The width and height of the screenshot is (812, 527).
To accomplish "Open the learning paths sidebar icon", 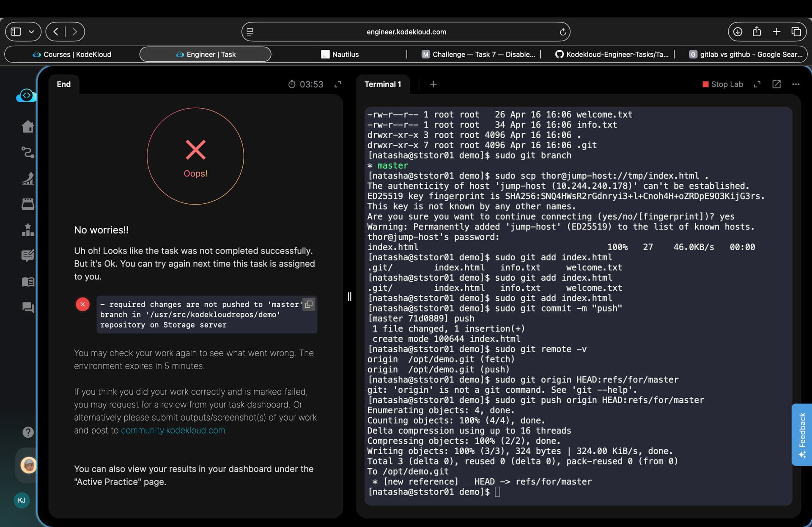I will pyautogui.click(x=28, y=152).
